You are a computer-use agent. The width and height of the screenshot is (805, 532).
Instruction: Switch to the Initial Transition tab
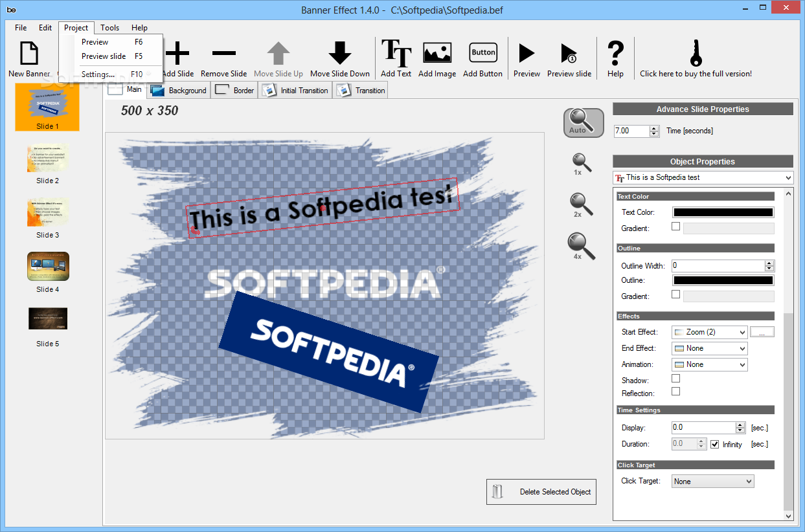(295, 90)
